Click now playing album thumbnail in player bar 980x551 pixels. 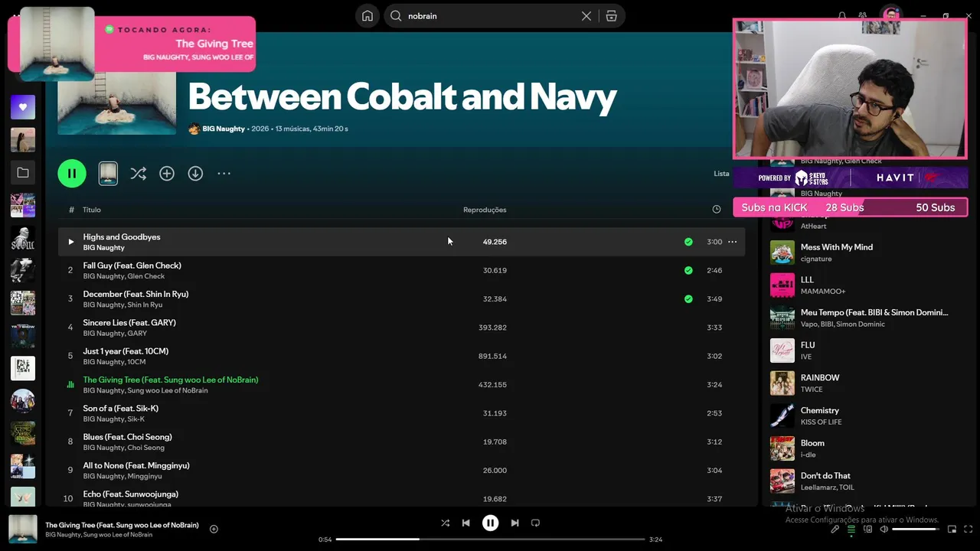23,529
